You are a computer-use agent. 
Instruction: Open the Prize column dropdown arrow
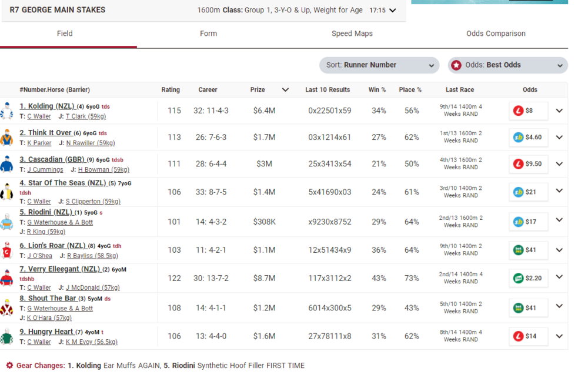[x=286, y=90]
